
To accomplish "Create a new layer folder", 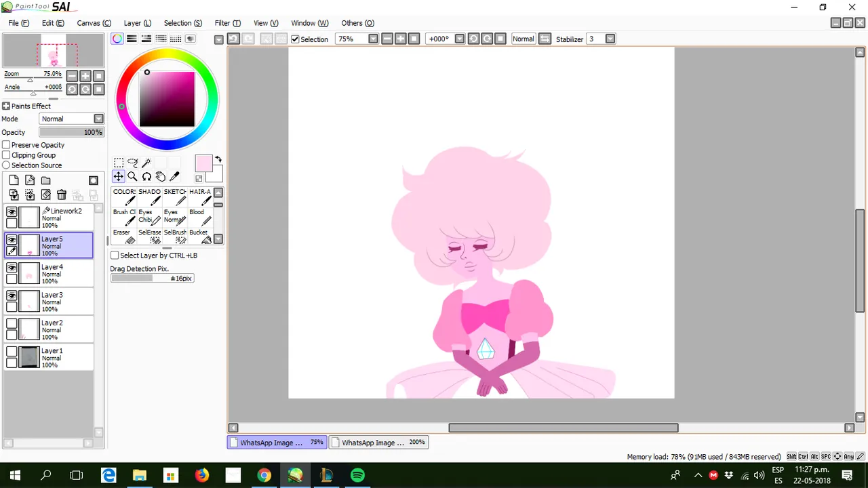I will click(45, 180).
